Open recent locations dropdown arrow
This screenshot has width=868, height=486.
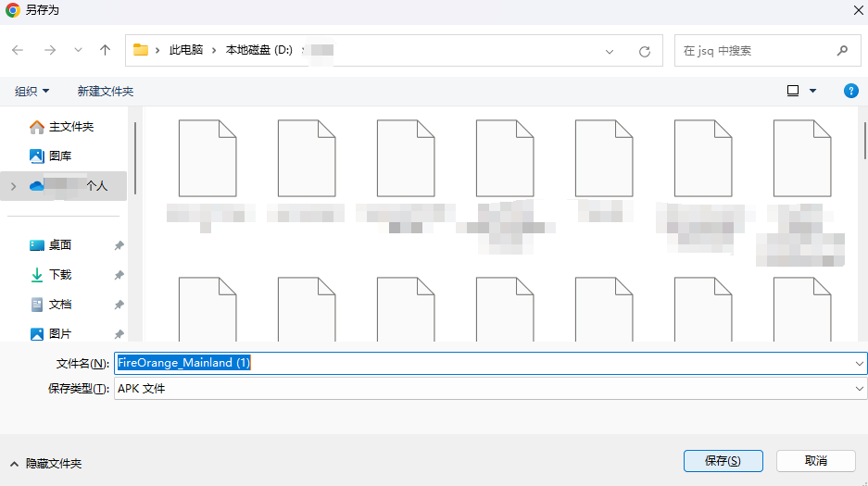click(78, 51)
